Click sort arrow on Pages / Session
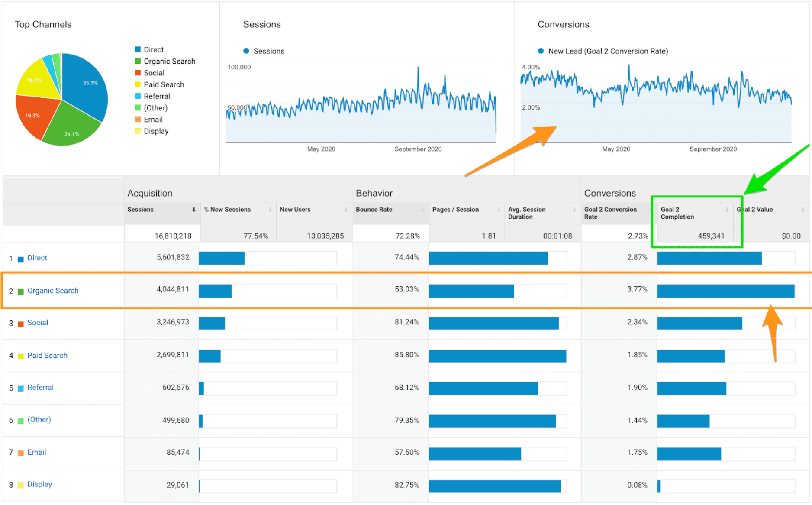The height and width of the screenshot is (505, 812). coord(499,210)
